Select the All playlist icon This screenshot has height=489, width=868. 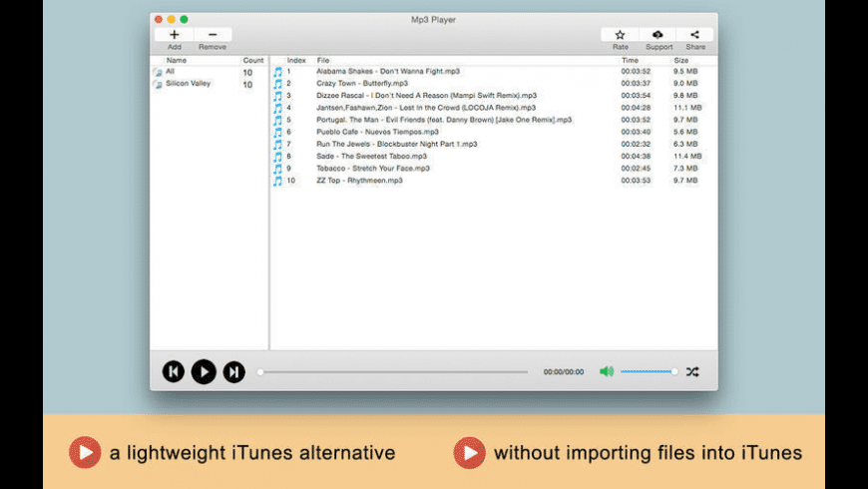(x=158, y=73)
